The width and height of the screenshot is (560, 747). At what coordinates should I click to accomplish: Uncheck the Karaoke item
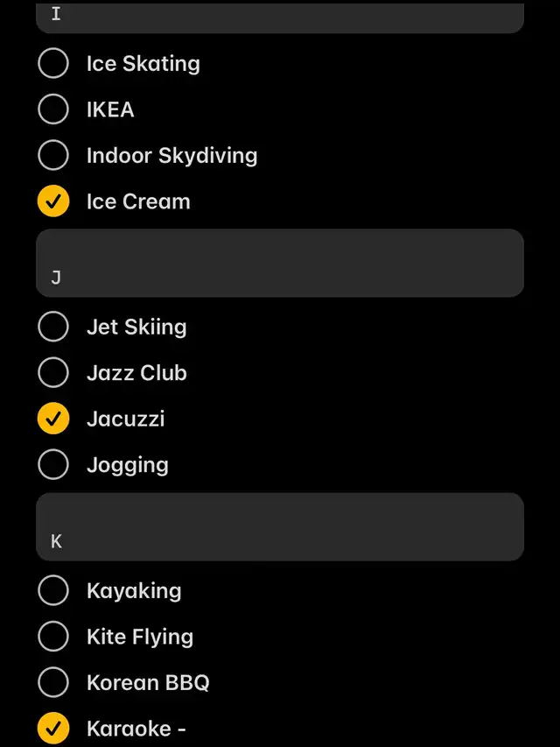tap(53, 728)
